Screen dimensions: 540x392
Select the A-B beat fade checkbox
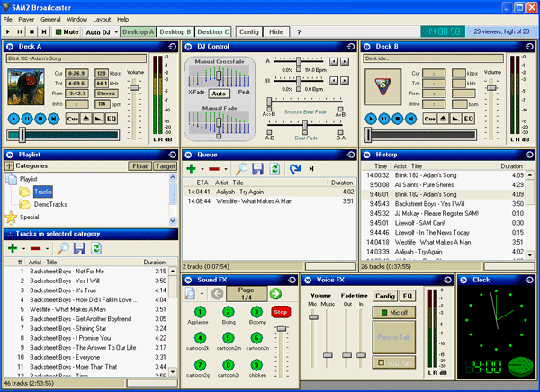click(269, 132)
